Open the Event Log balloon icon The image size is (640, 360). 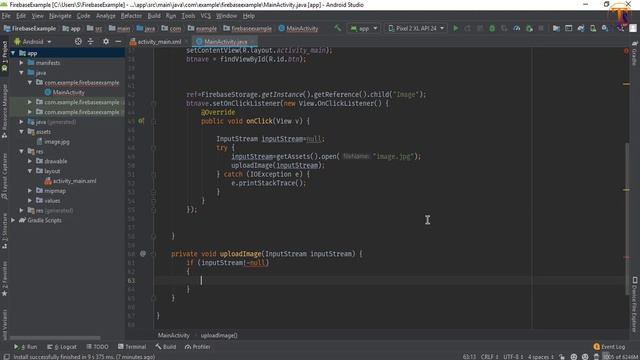[596, 347]
